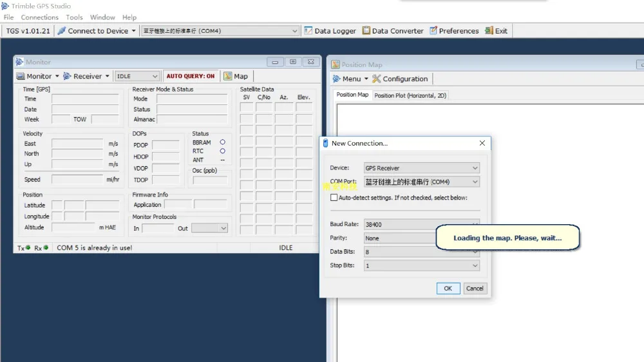Confirm the connection with OK
This screenshot has width=644, height=362.
(x=448, y=289)
